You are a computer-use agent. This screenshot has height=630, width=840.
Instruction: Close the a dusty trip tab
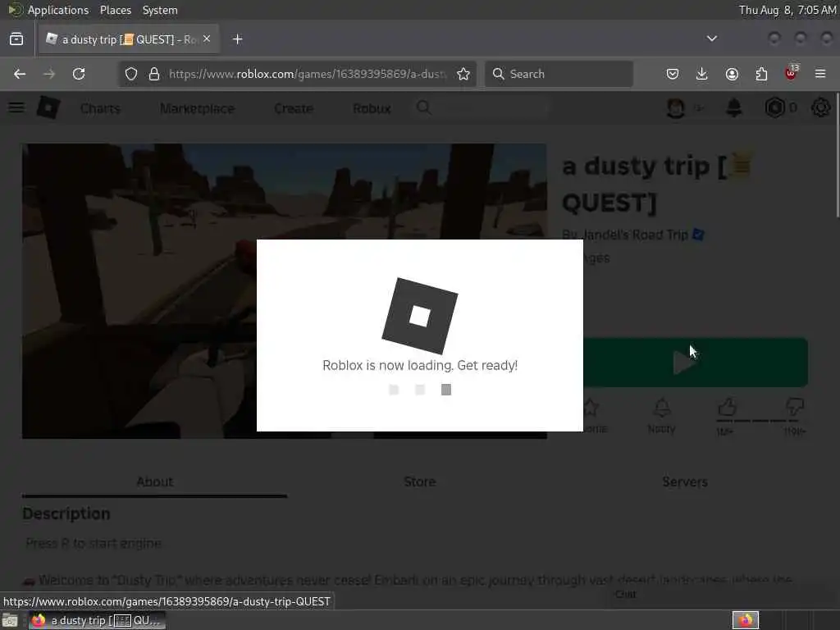[x=207, y=39]
